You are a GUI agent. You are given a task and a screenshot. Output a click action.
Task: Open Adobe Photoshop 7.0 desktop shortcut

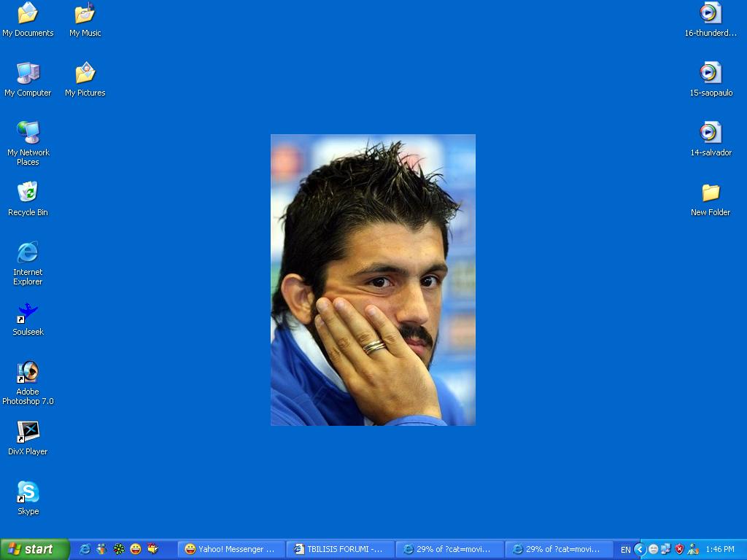click(28, 373)
